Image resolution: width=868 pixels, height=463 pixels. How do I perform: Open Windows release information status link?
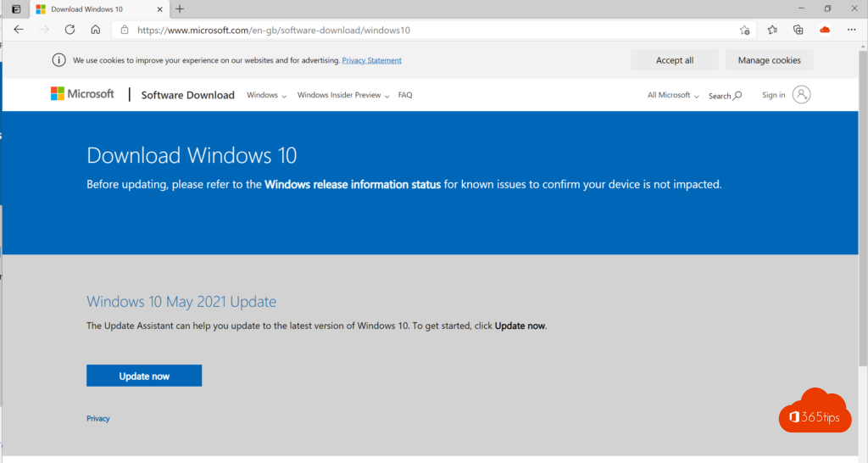click(353, 184)
